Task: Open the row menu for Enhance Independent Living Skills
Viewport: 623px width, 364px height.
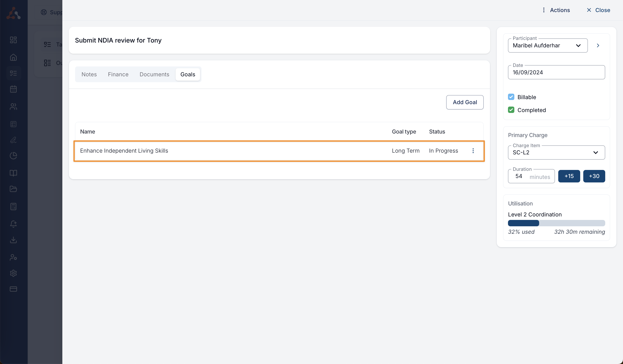Action: [473, 151]
